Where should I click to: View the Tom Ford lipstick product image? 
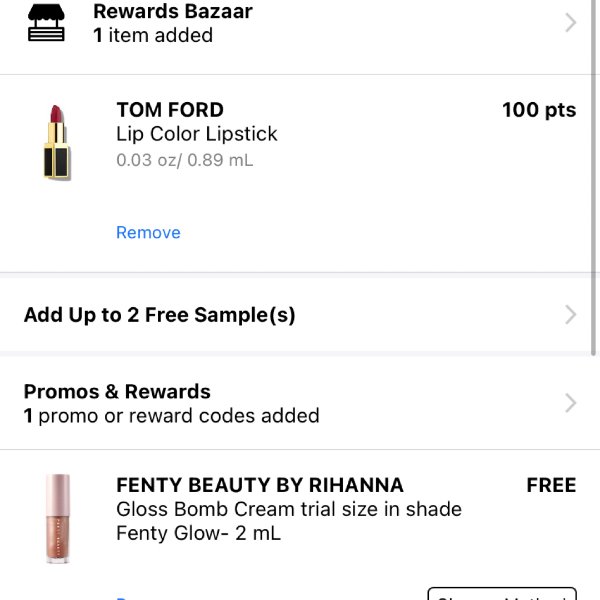57,142
